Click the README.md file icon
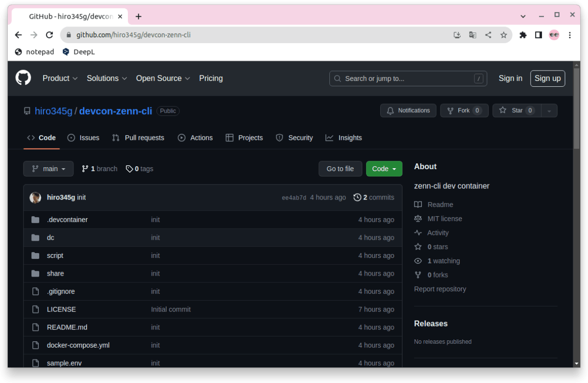588x383 pixels. pyautogui.click(x=35, y=327)
